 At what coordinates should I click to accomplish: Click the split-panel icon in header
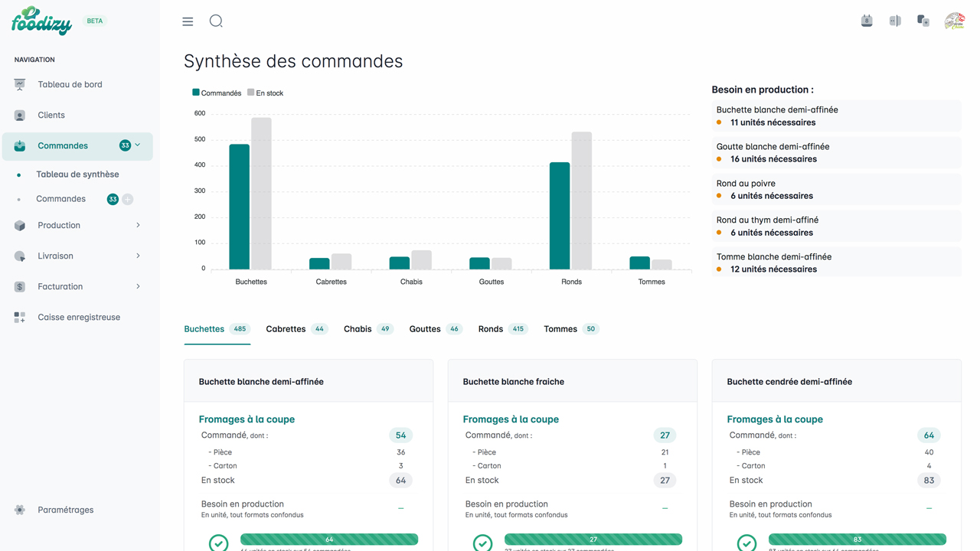tap(895, 21)
